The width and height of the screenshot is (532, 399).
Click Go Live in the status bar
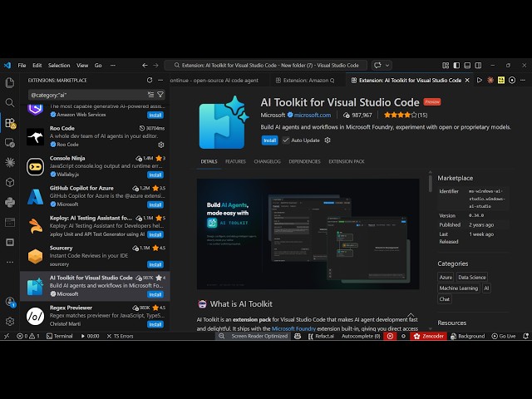point(504,336)
